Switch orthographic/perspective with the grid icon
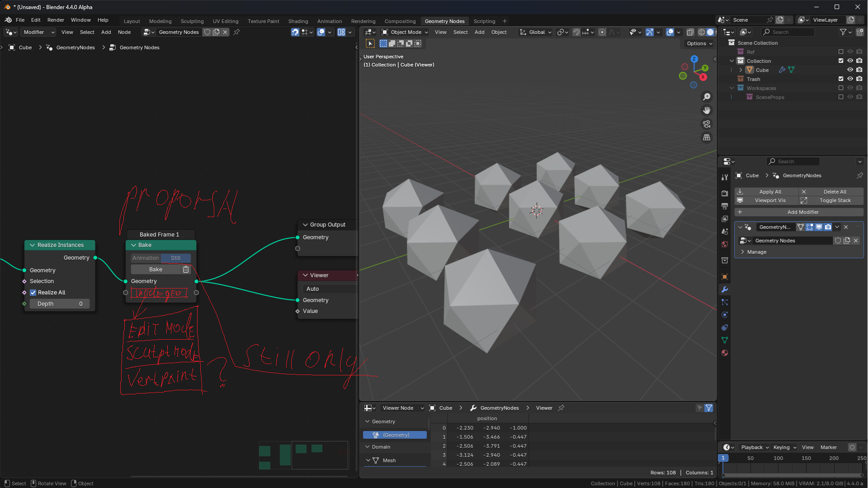Screen dimensions: 868x488 click(707, 137)
